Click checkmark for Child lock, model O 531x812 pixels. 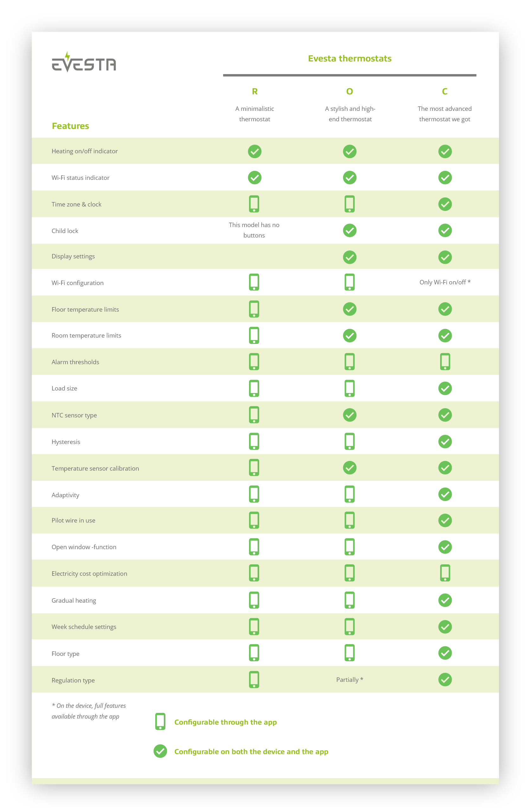349,231
